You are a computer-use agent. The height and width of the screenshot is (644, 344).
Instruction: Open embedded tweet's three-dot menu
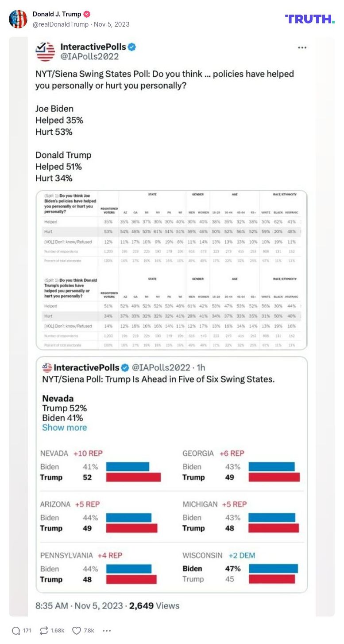302,48
